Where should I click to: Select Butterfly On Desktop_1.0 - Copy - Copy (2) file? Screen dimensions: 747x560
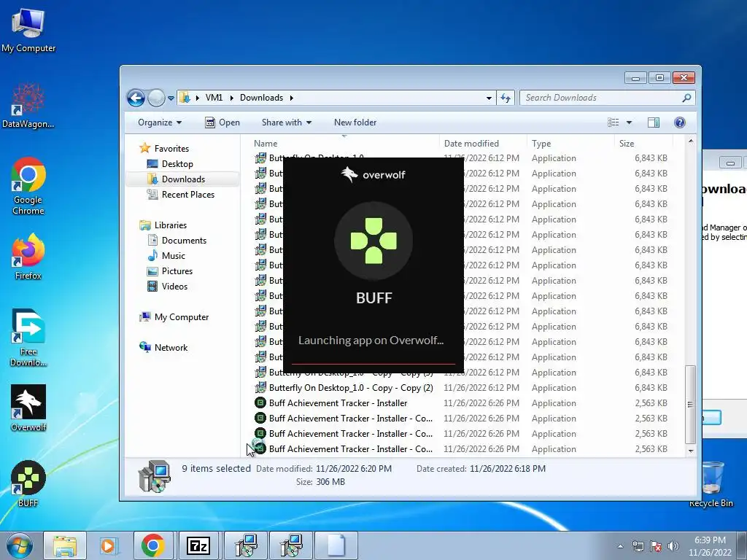(351, 388)
